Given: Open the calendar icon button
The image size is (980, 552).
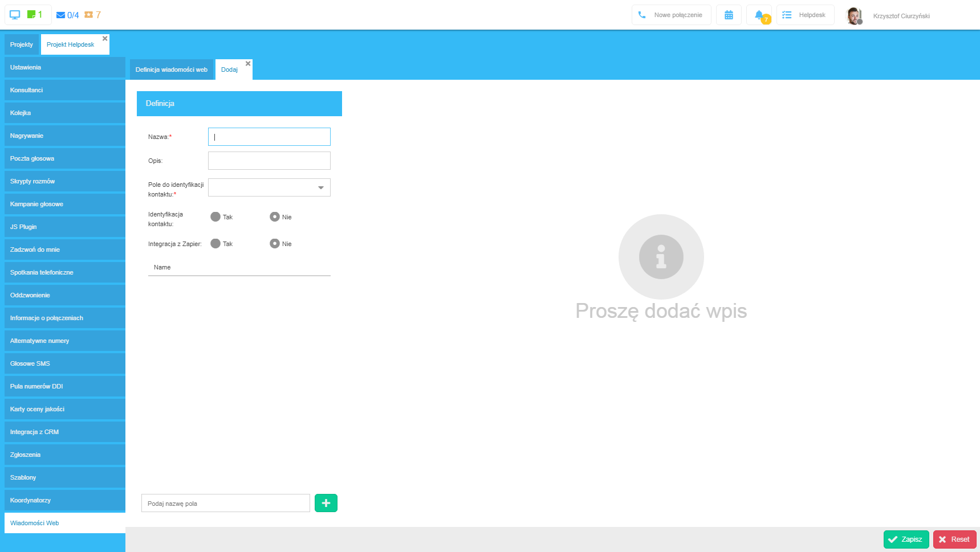Looking at the screenshot, I should (729, 15).
